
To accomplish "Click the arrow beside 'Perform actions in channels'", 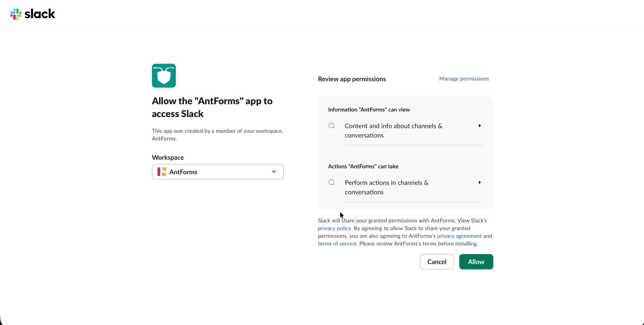I will pyautogui.click(x=479, y=182).
